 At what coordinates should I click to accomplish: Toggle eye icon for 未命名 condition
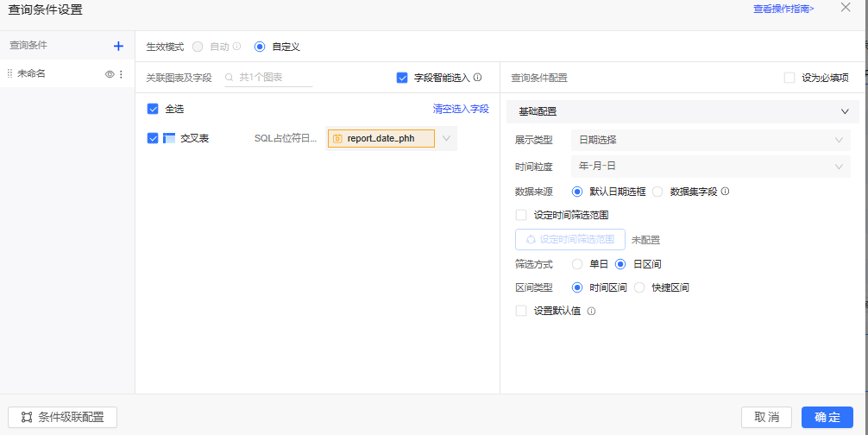pos(110,74)
